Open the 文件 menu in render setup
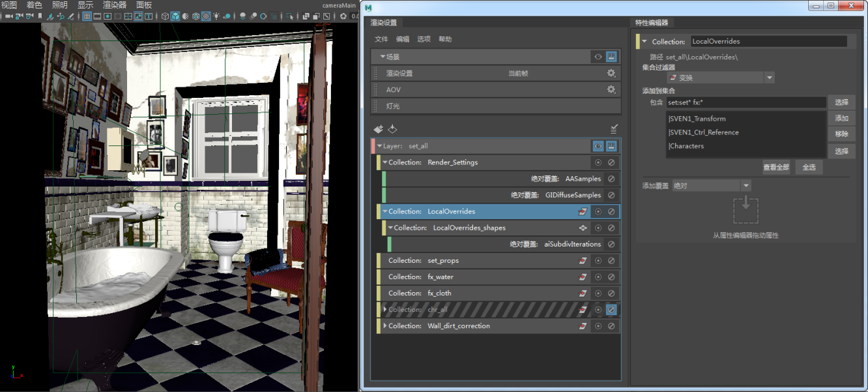 tap(381, 39)
